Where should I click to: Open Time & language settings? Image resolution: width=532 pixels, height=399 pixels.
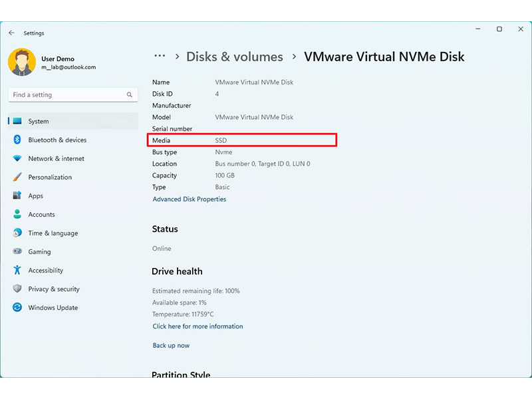click(73, 233)
